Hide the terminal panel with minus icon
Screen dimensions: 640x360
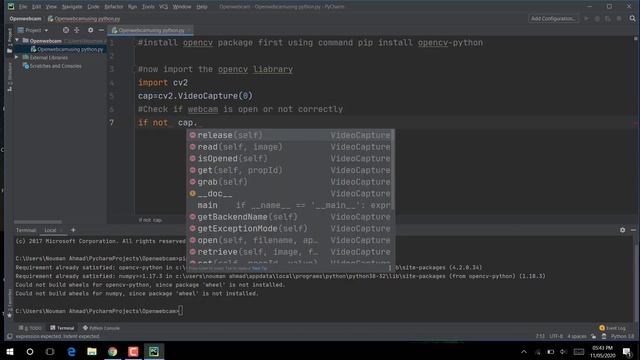(x=633, y=230)
